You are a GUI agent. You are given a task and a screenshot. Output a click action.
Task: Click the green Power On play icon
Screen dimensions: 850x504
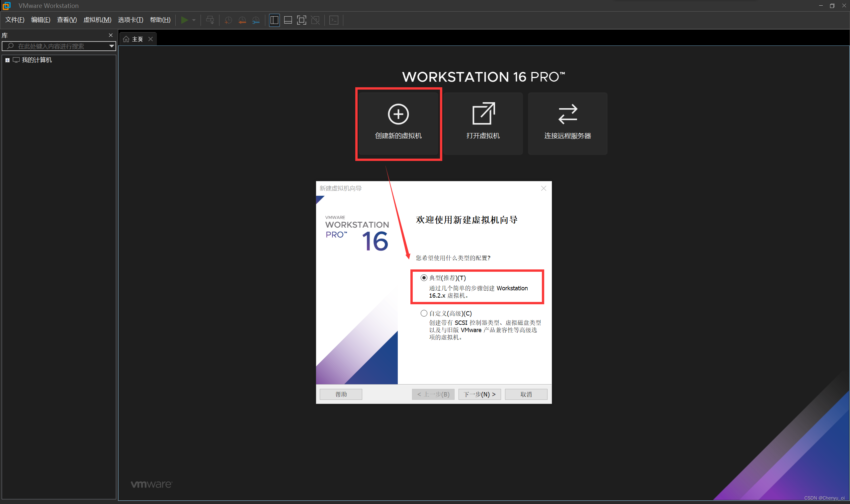tap(184, 20)
